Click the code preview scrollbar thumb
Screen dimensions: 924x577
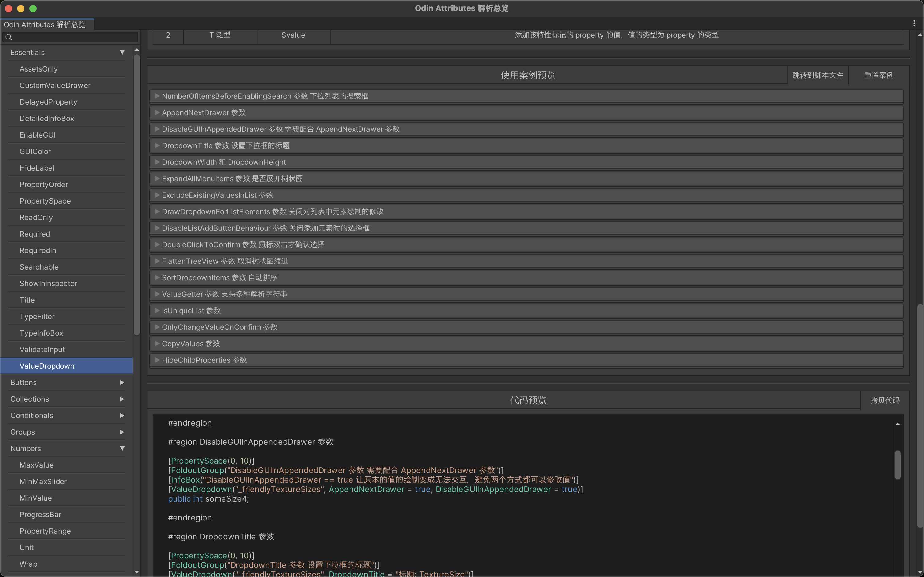click(x=898, y=465)
